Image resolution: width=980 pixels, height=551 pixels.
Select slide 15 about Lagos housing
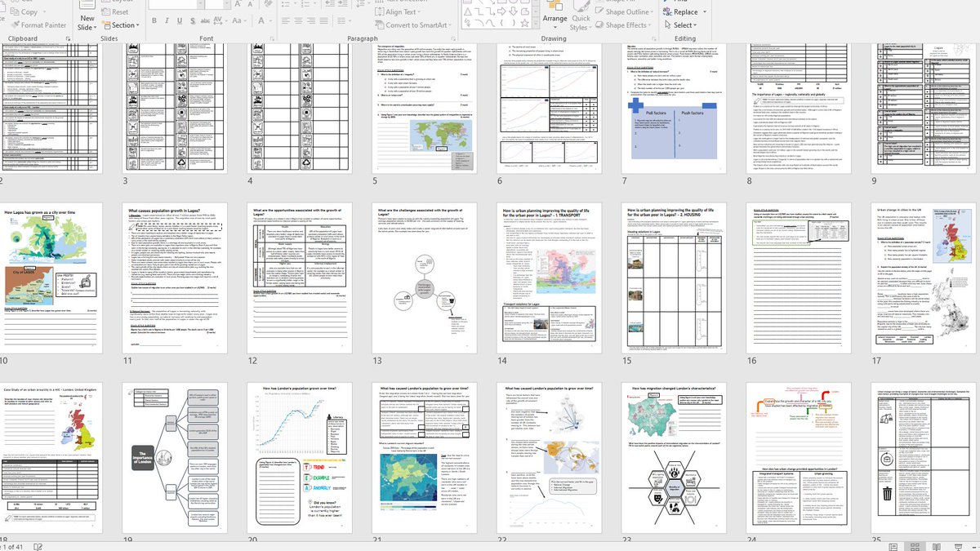[675, 278]
